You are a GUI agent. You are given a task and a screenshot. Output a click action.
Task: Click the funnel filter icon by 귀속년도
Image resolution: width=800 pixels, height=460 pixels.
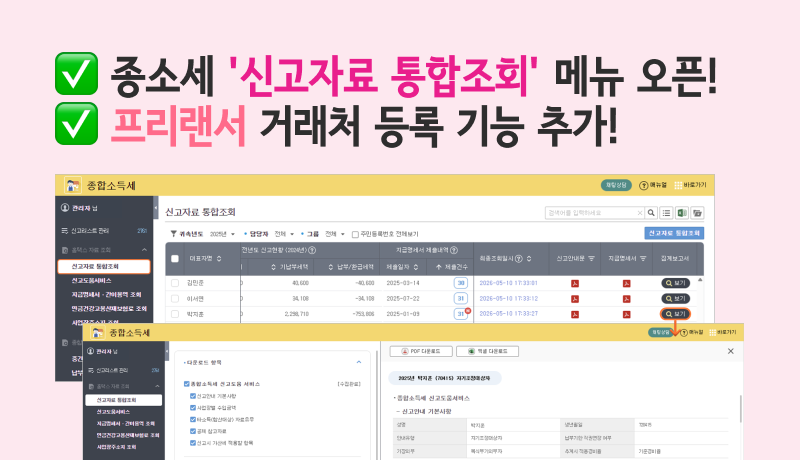tap(173, 234)
